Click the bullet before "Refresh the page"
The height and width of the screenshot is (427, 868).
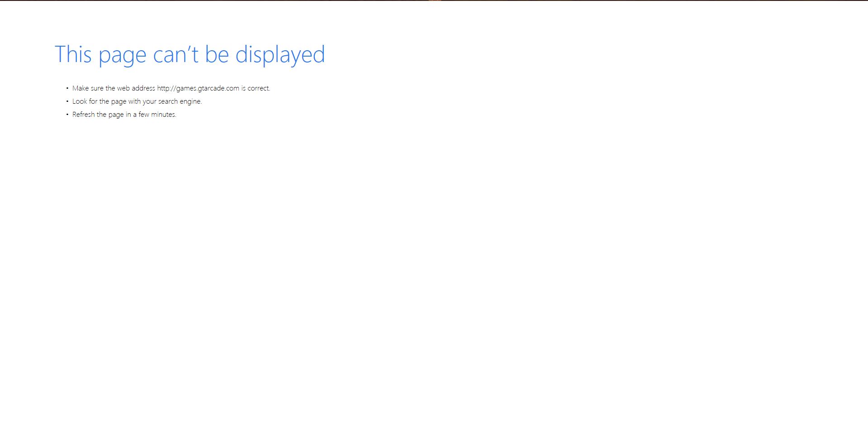tap(67, 115)
